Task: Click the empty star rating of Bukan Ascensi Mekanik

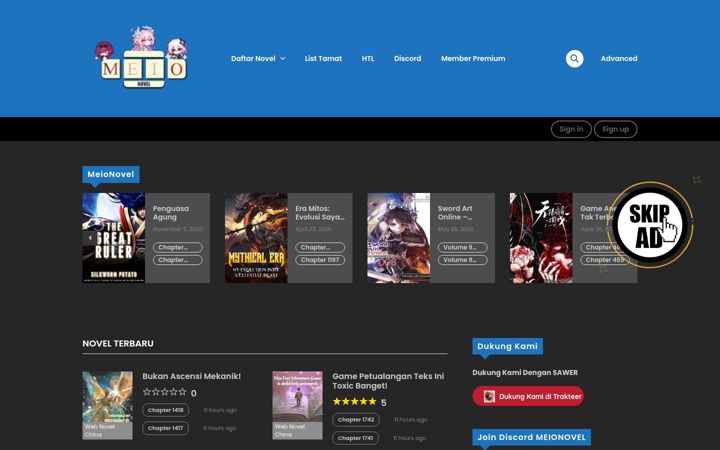Action: coord(165,392)
